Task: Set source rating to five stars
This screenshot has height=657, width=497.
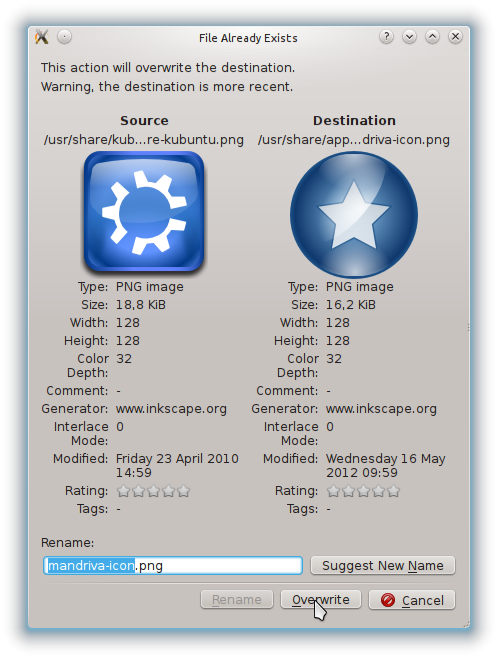Action: pos(184,491)
